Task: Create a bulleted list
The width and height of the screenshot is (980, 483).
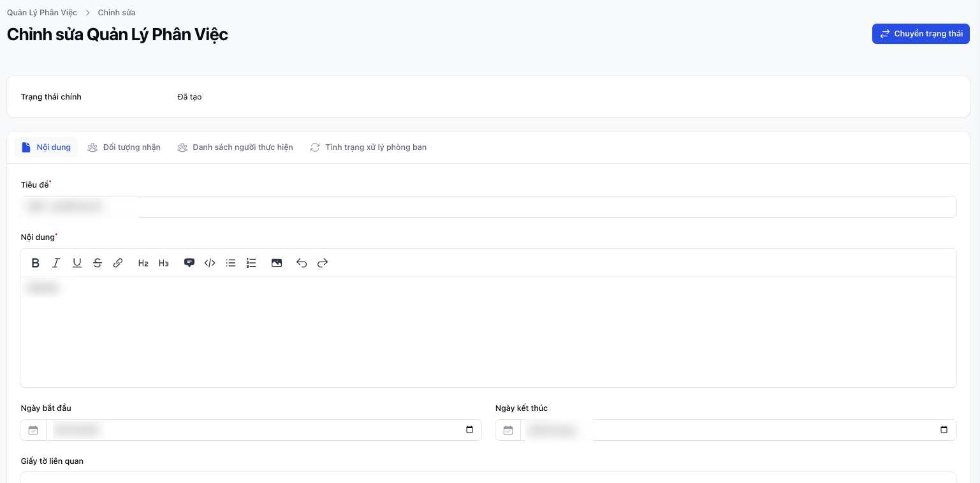Action: tap(231, 263)
